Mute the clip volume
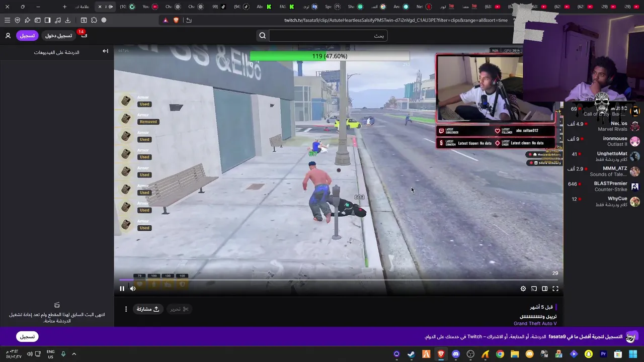The width and height of the screenshot is (644, 362). coord(133,289)
